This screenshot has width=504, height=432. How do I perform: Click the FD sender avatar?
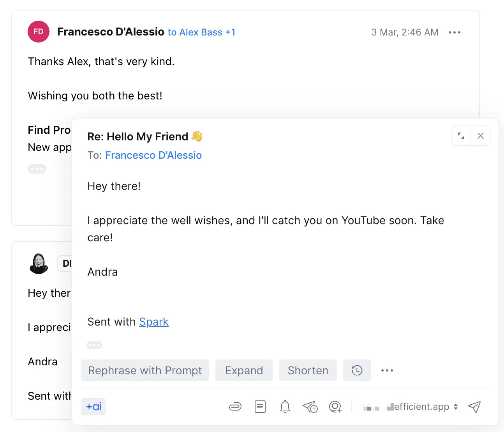(39, 32)
